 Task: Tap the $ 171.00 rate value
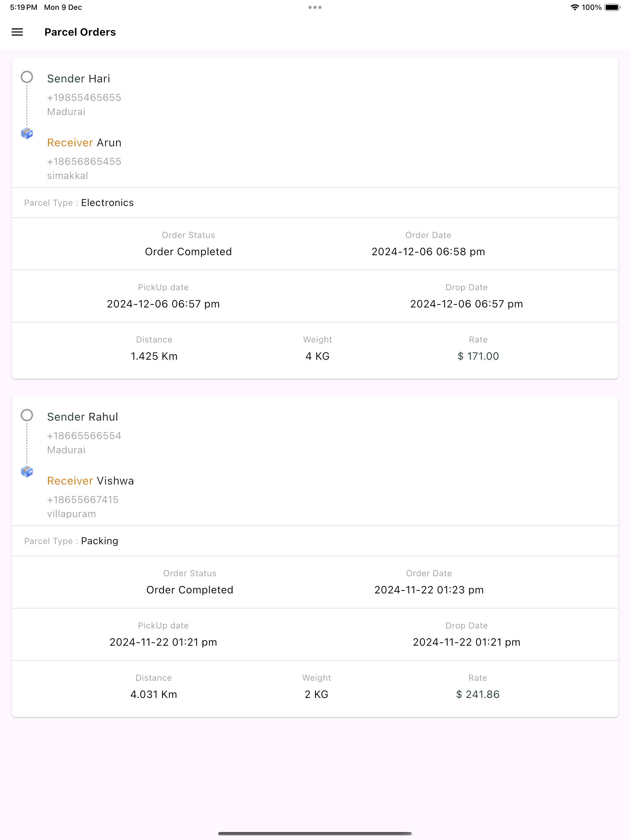478,356
